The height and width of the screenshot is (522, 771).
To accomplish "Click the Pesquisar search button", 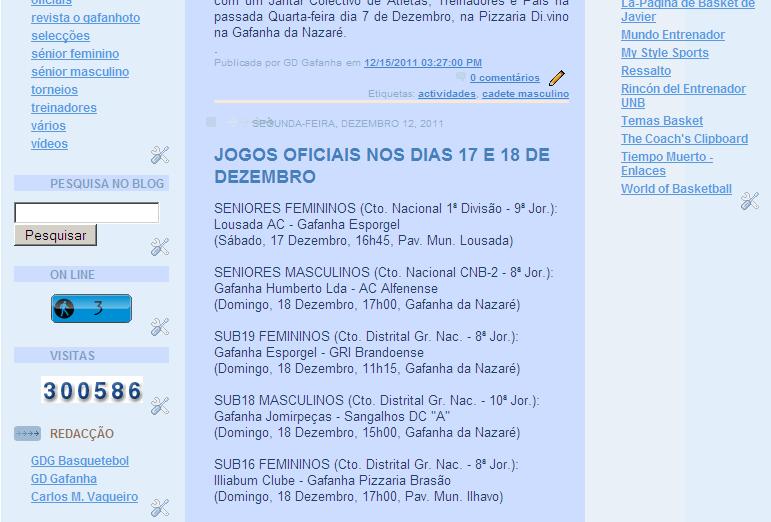I will pyautogui.click(x=56, y=235).
